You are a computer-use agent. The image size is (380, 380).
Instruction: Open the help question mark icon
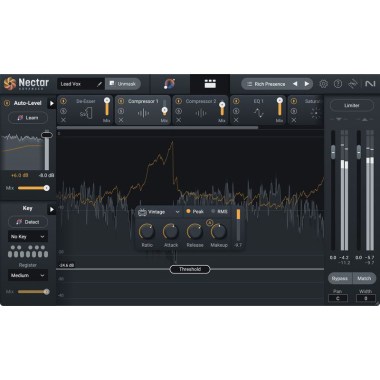(338, 84)
